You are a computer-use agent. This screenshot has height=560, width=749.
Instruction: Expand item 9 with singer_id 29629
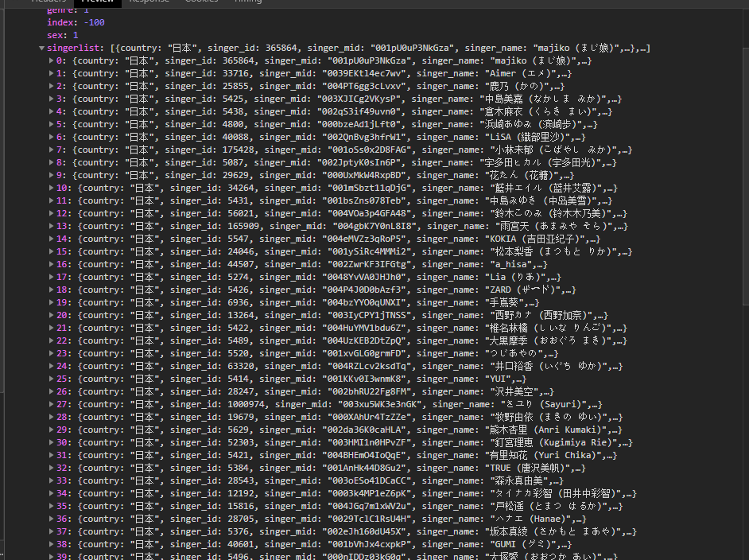[x=51, y=175]
